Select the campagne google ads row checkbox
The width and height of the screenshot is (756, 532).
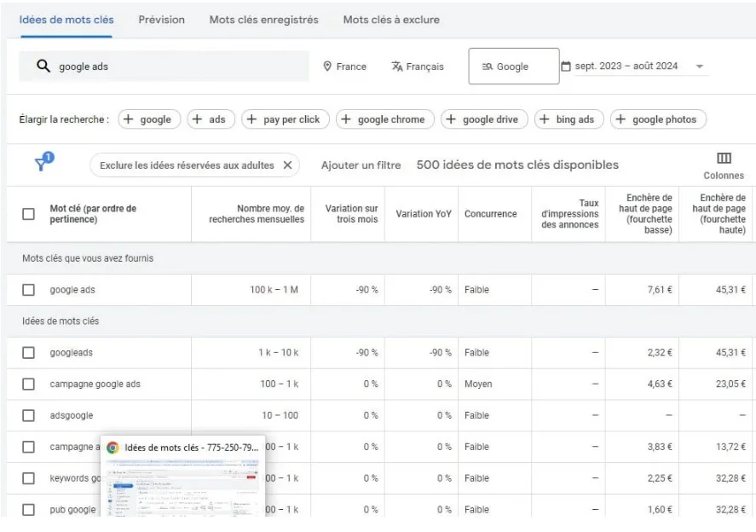tap(27, 383)
